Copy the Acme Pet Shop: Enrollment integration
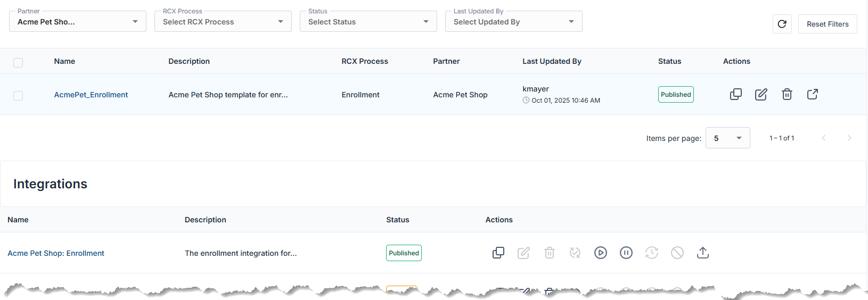The height and width of the screenshot is (300, 868). click(x=498, y=253)
